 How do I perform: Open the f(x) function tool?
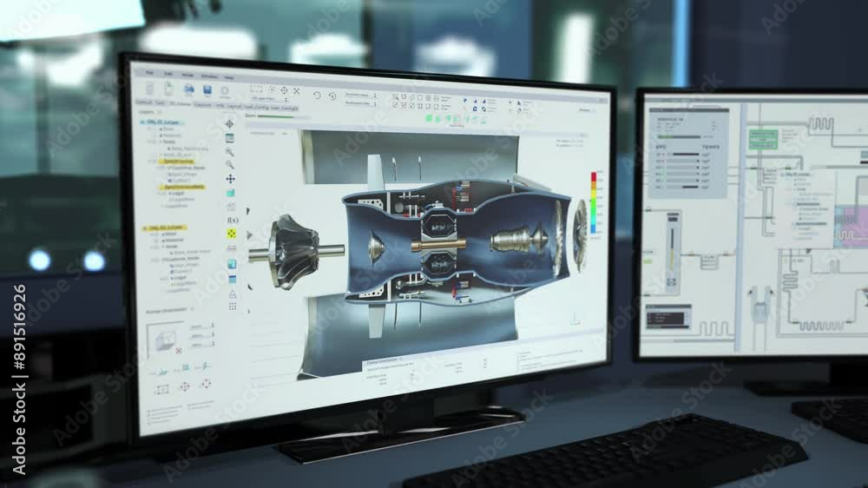click(x=233, y=220)
